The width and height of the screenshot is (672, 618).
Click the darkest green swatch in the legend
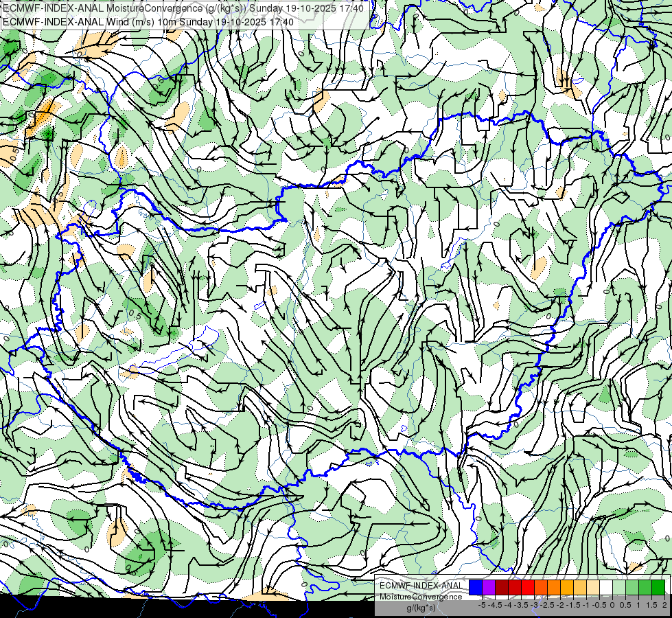658,587
